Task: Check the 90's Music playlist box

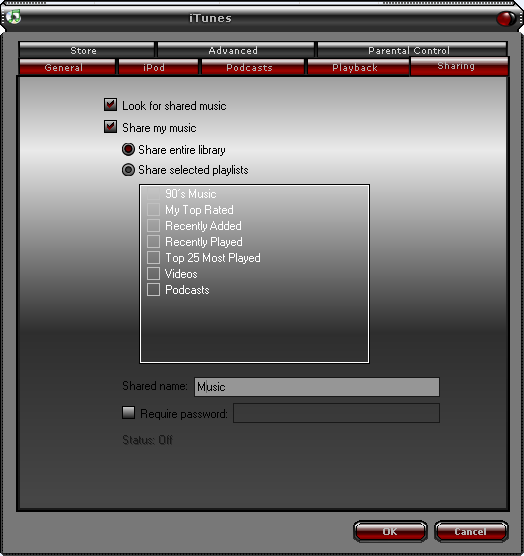Action: pyautogui.click(x=153, y=194)
